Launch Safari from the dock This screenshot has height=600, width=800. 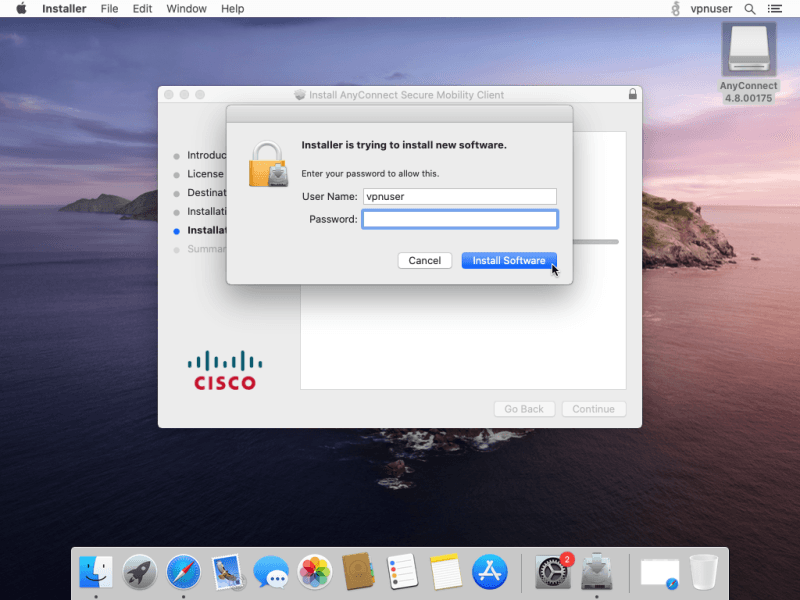(x=183, y=572)
